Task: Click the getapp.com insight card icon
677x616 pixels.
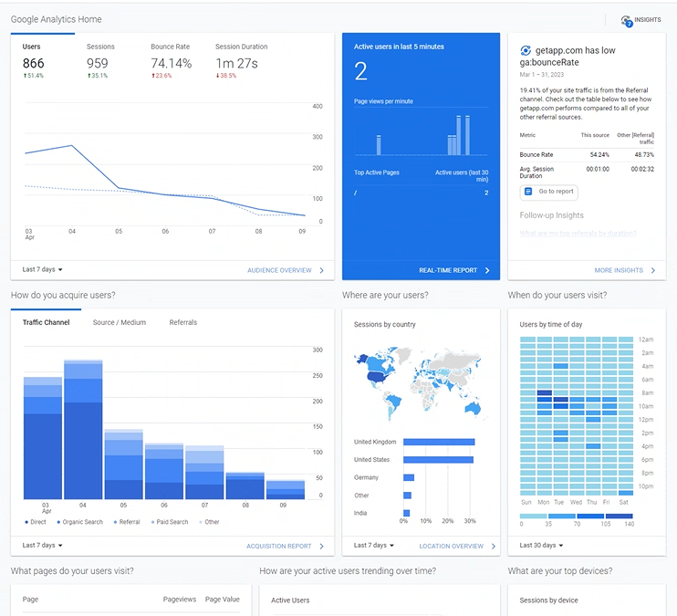Action: [x=526, y=50]
